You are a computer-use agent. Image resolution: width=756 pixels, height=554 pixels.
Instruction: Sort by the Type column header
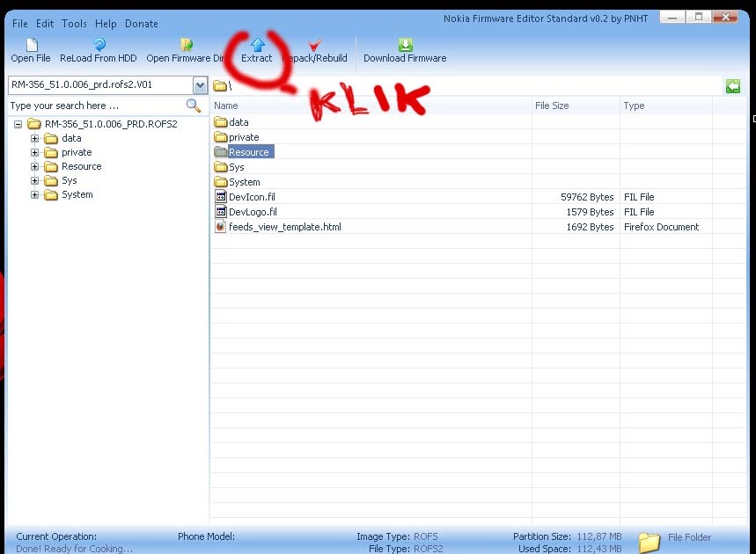pyautogui.click(x=666, y=106)
